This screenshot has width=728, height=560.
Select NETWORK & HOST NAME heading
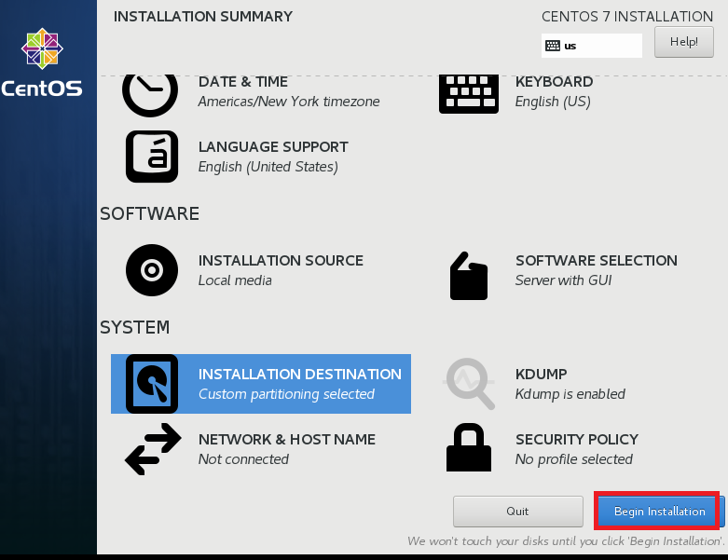pos(287,440)
